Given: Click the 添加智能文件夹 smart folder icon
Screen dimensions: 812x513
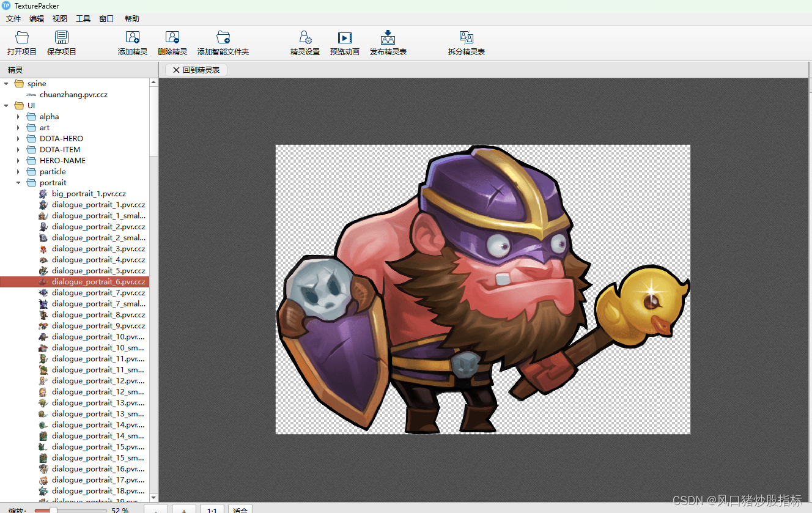Looking at the screenshot, I should click(223, 37).
